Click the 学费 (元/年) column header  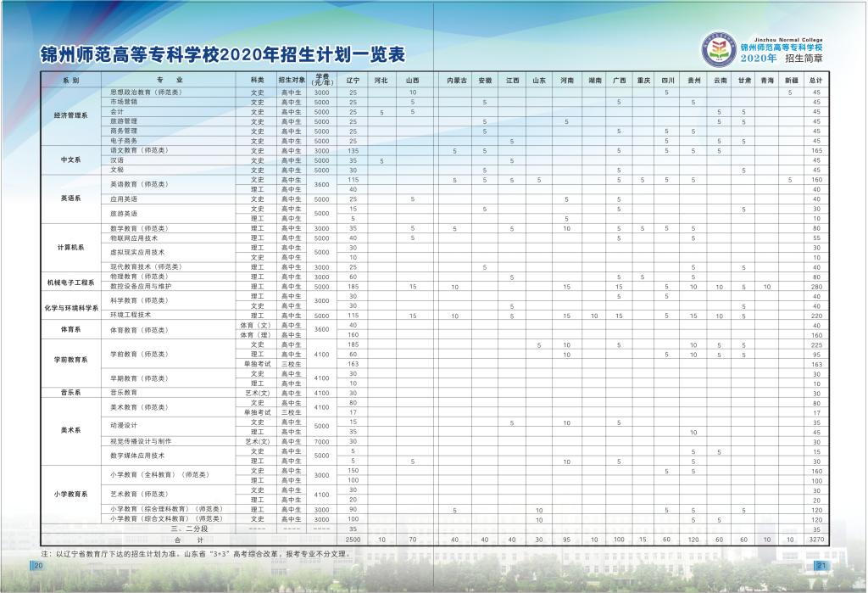[x=321, y=81]
